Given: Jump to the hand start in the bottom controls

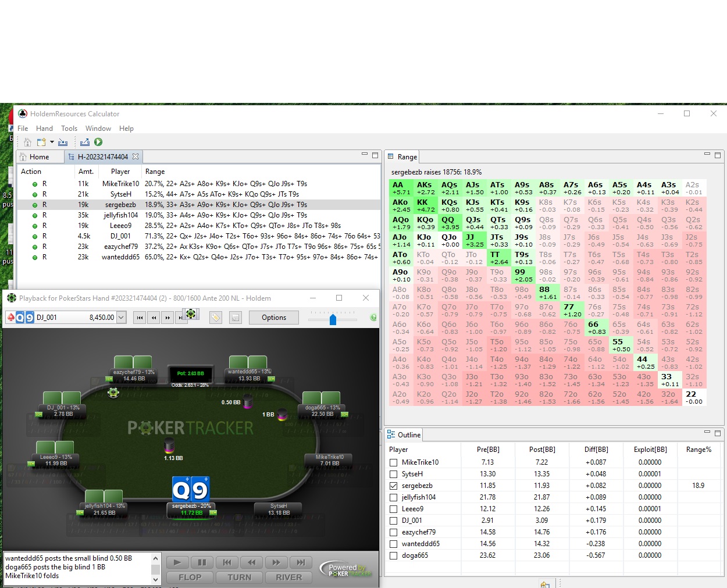Looking at the screenshot, I should tap(227, 562).
